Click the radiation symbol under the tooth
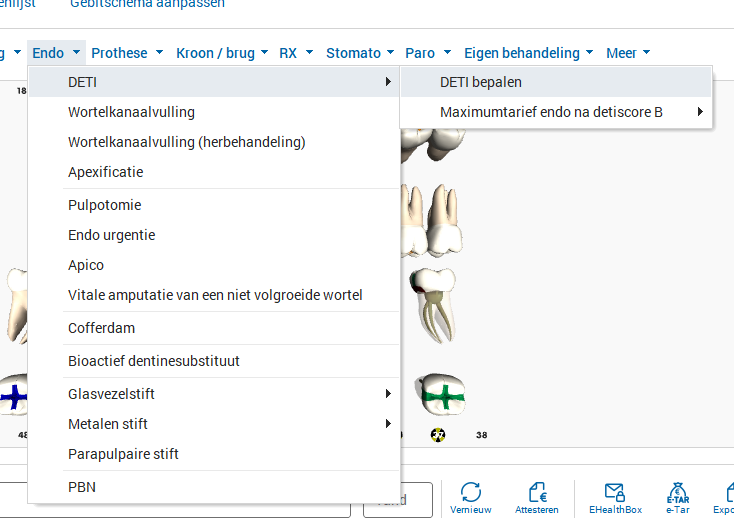The width and height of the screenshot is (734, 524). click(438, 435)
